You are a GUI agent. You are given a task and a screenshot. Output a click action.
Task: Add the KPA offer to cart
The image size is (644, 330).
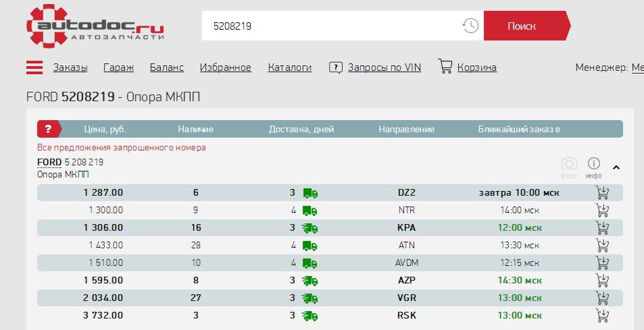pyautogui.click(x=602, y=228)
